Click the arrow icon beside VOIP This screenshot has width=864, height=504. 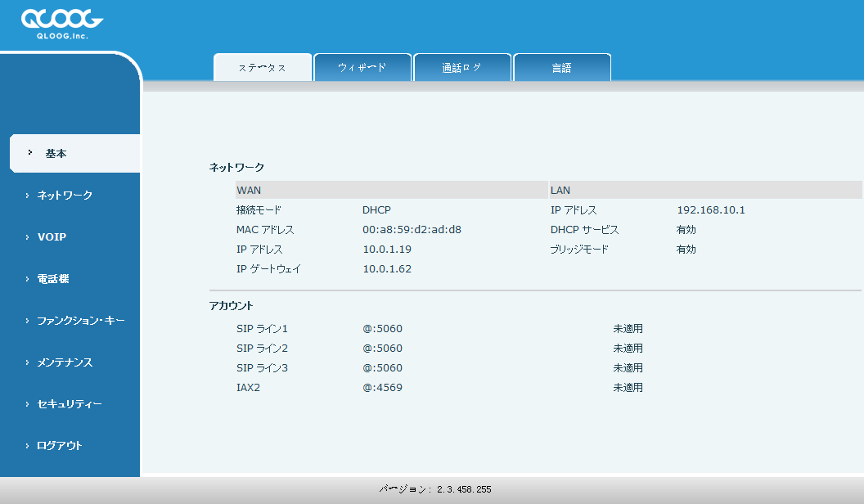tap(27, 237)
